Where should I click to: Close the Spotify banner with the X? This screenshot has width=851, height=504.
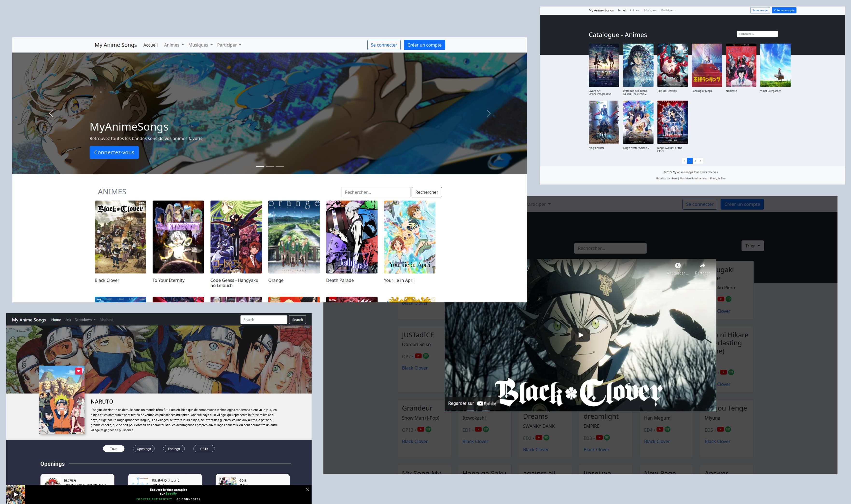(x=307, y=489)
